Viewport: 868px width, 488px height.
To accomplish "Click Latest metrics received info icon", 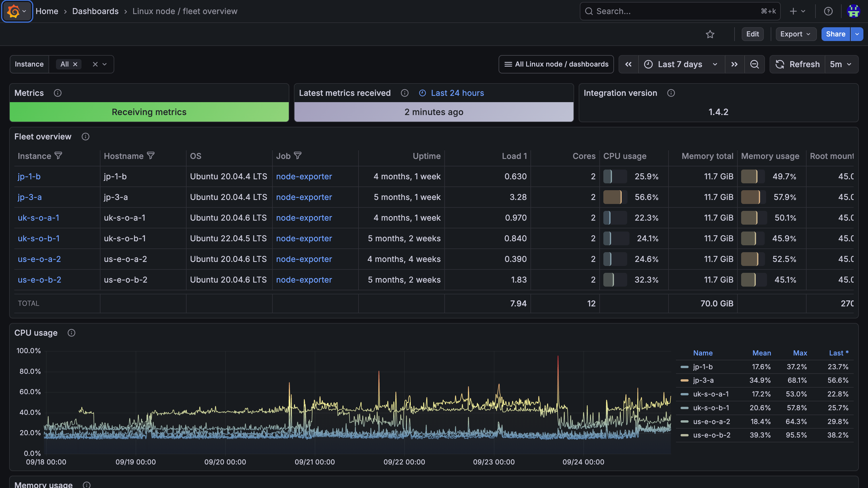I will click(x=405, y=93).
